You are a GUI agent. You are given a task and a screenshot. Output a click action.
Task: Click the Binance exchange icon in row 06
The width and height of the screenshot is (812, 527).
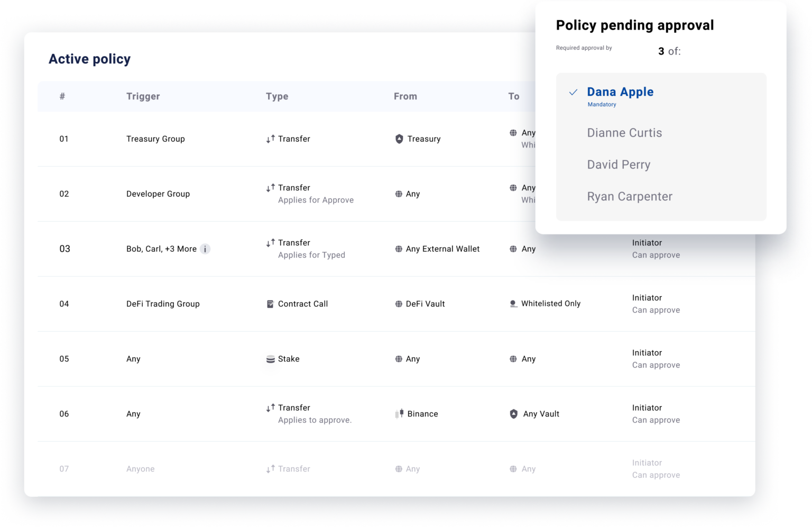coord(400,413)
